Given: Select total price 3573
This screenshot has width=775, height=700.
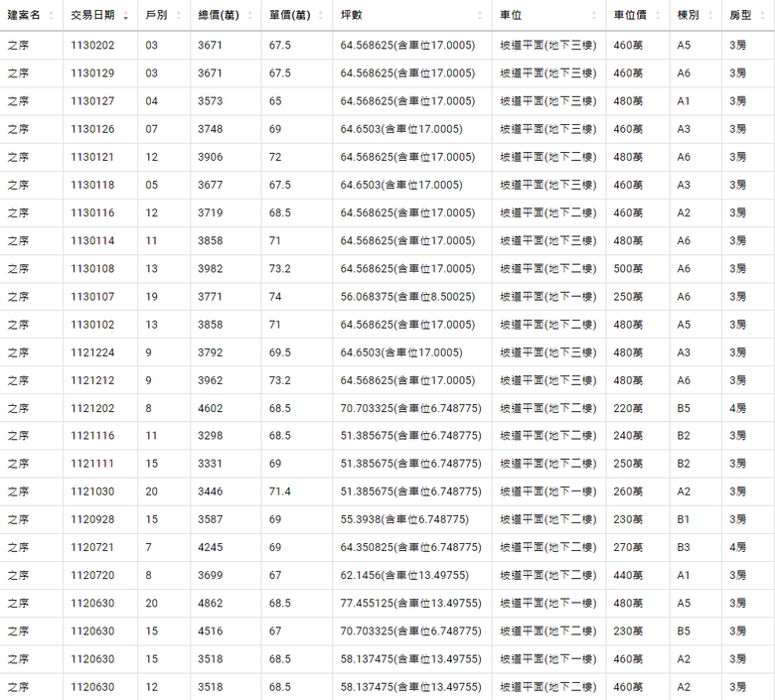Looking at the screenshot, I should pos(210,101).
